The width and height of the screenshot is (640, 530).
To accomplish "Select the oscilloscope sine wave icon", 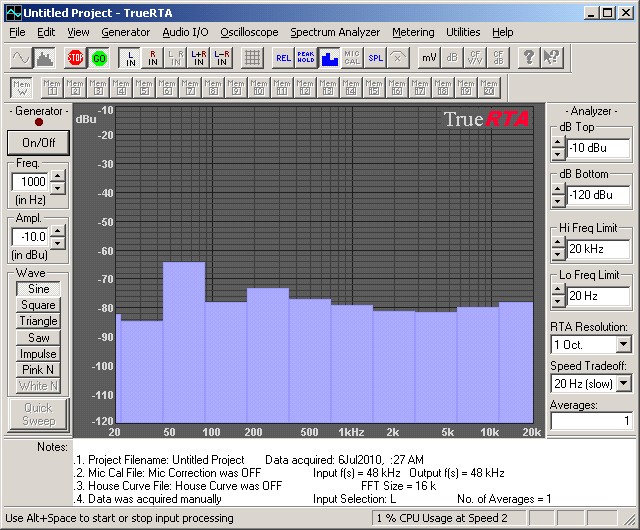I will tap(20, 57).
